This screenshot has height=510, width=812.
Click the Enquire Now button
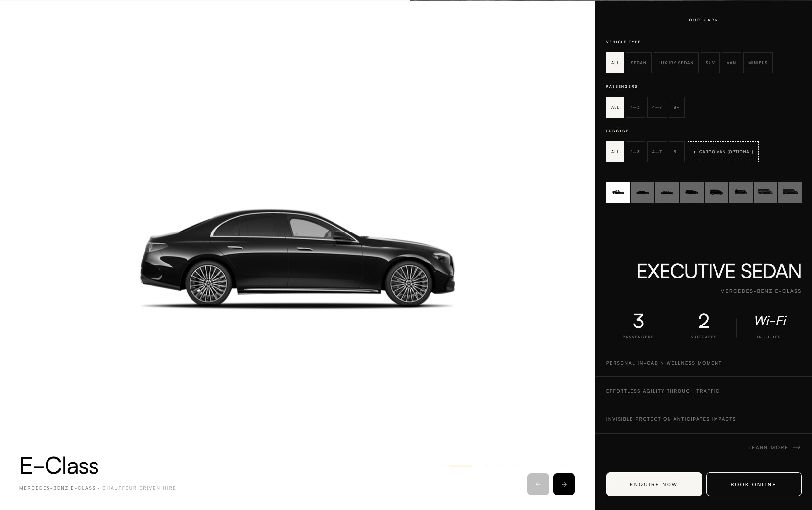[654, 484]
